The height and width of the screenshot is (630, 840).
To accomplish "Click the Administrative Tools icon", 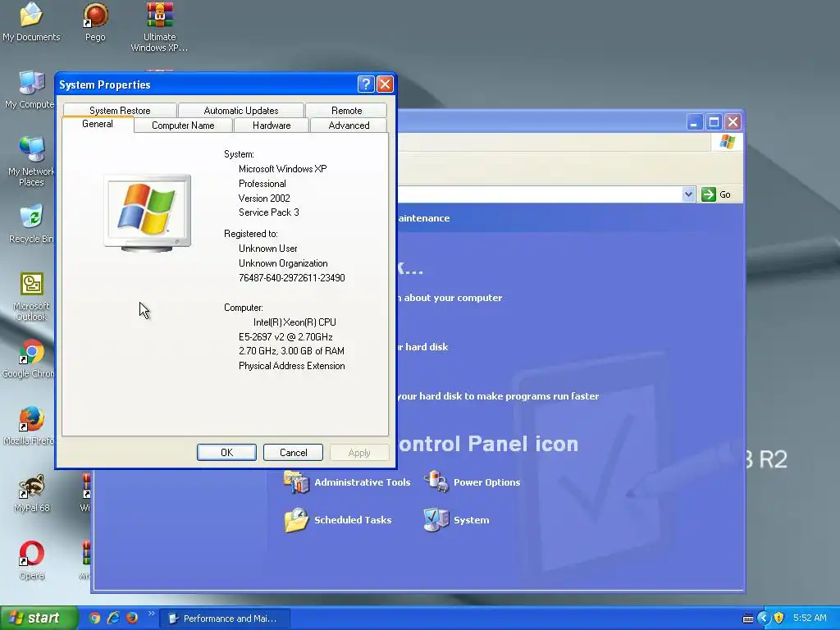I will pyautogui.click(x=296, y=482).
